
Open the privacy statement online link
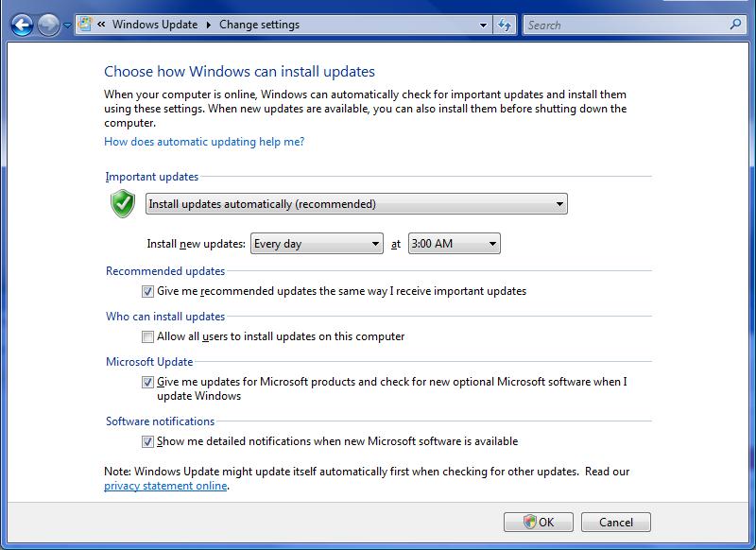165,486
